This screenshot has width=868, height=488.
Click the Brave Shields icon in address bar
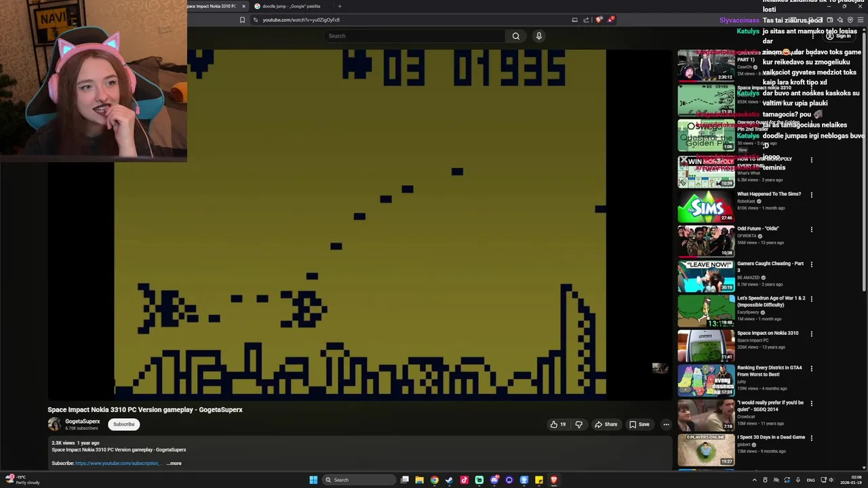coord(598,20)
